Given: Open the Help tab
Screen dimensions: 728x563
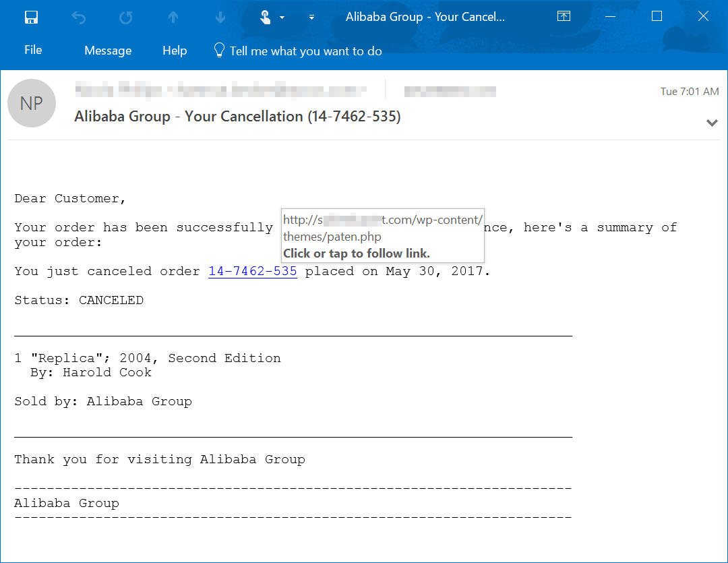Looking at the screenshot, I should pos(174,50).
